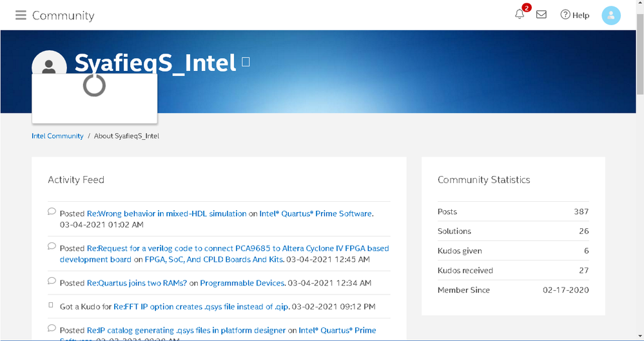Viewport: 644px width, 341px height.
Task: Click speech bubble icon beside Wrong behavior post
Action: (x=52, y=211)
